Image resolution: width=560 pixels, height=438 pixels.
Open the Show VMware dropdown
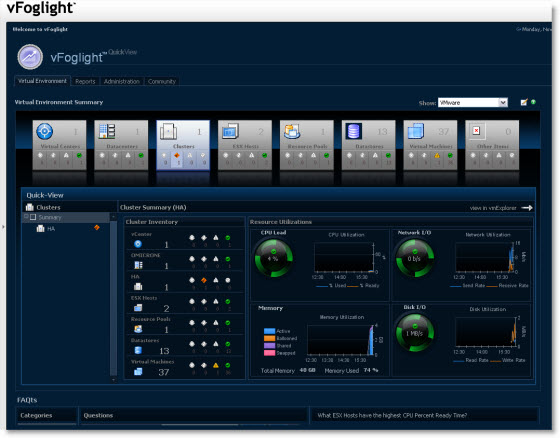click(472, 103)
